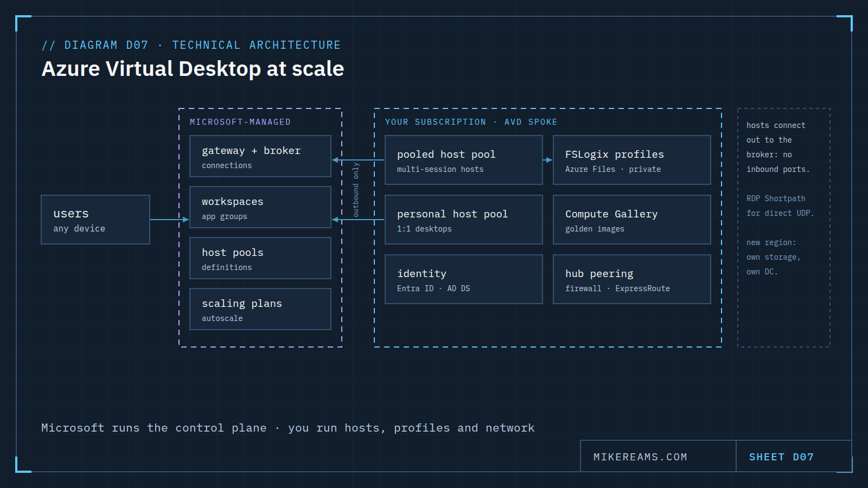Screen dimensions: 868x488
Task: Click the 'MIKEREAMS.COM' footer cell
Action: click(658, 456)
